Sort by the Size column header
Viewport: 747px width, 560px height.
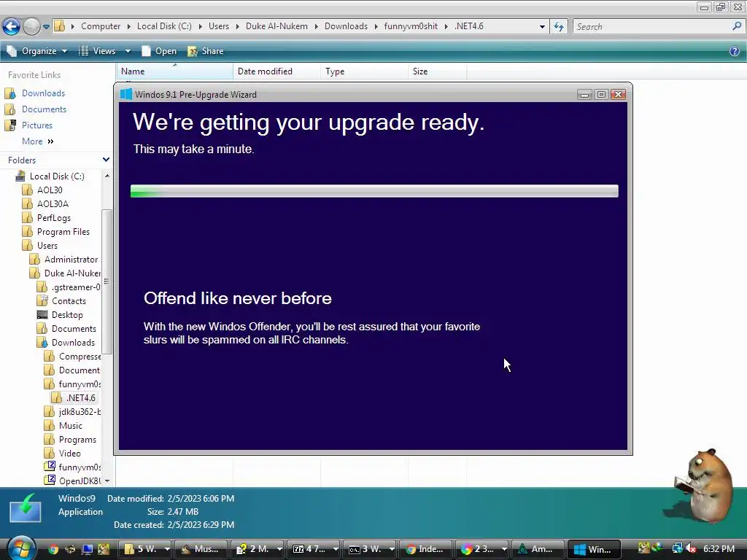pos(438,71)
